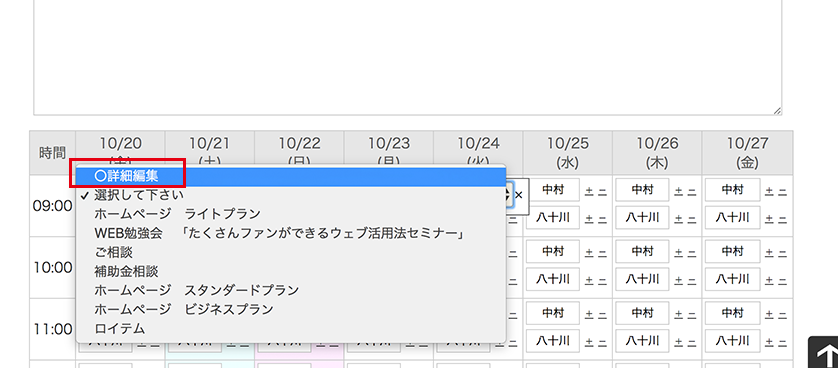Click the 中村 box at 10:00 on 10/26
This screenshot has width=838, height=368.
(642, 252)
